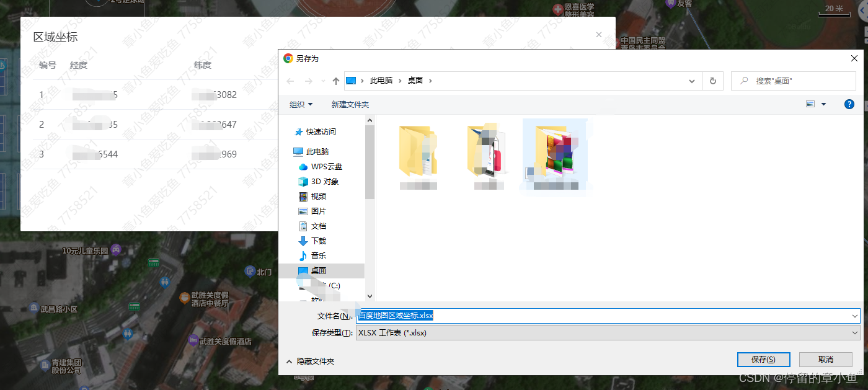Click the forward navigation arrow in Save As
868x390 pixels.
coord(308,81)
